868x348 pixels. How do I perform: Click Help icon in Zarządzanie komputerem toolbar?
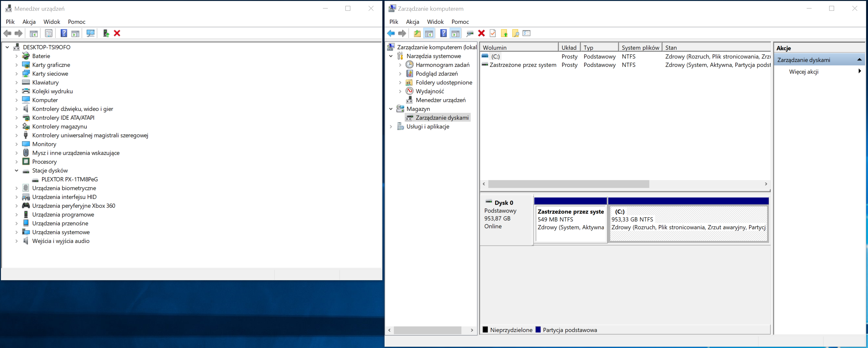coord(443,33)
